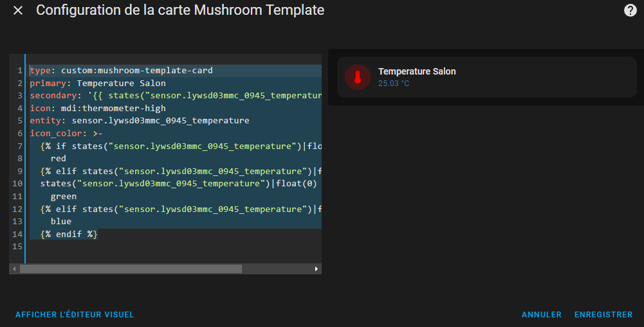Switch to AFFICHER L'ÉDITEUR VISUEL
The height and width of the screenshot is (327, 644).
tap(75, 315)
